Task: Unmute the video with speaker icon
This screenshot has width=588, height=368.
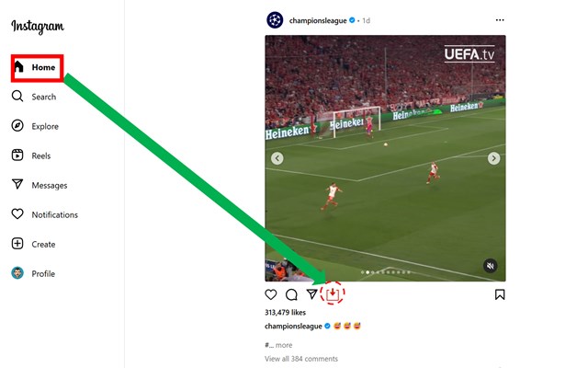Action: click(x=490, y=266)
